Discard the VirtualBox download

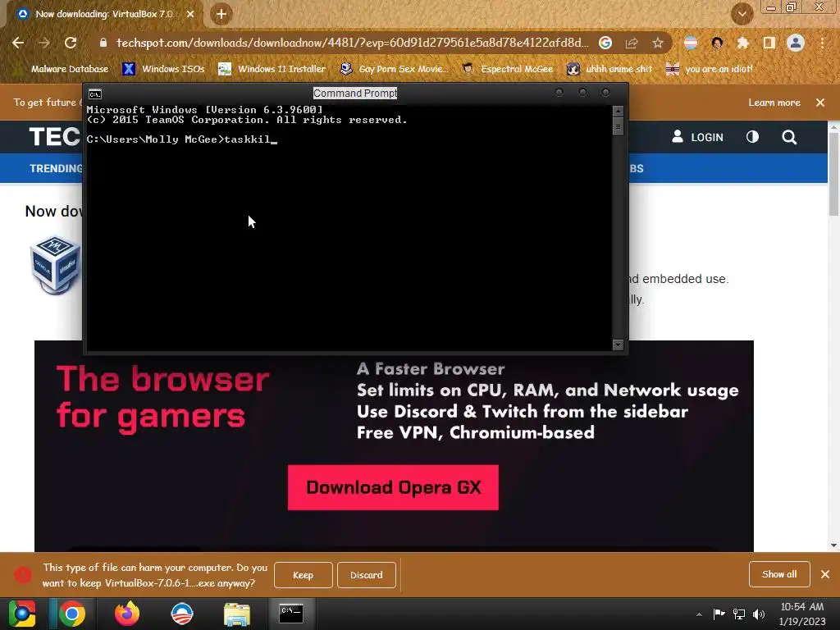(367, 575)
